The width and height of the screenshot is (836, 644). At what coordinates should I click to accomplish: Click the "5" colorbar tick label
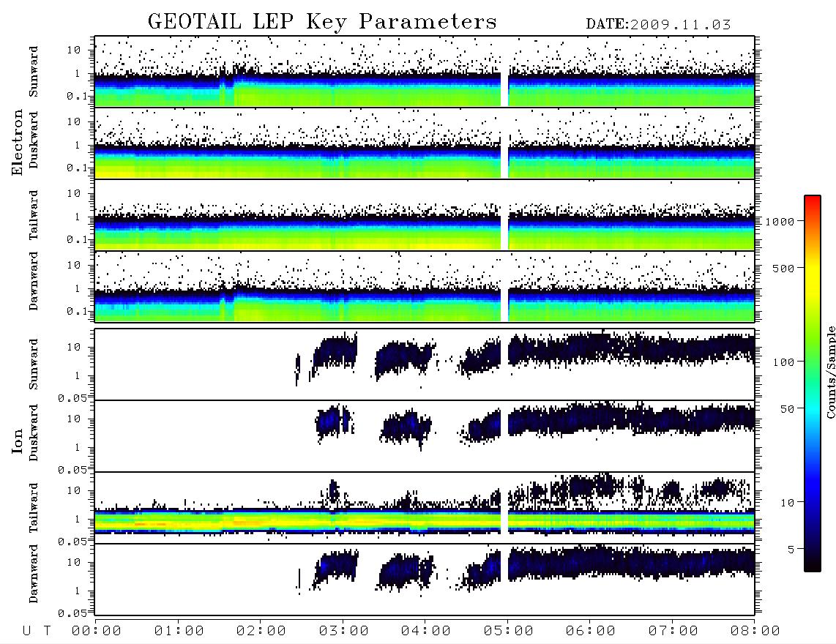point(791,550)
